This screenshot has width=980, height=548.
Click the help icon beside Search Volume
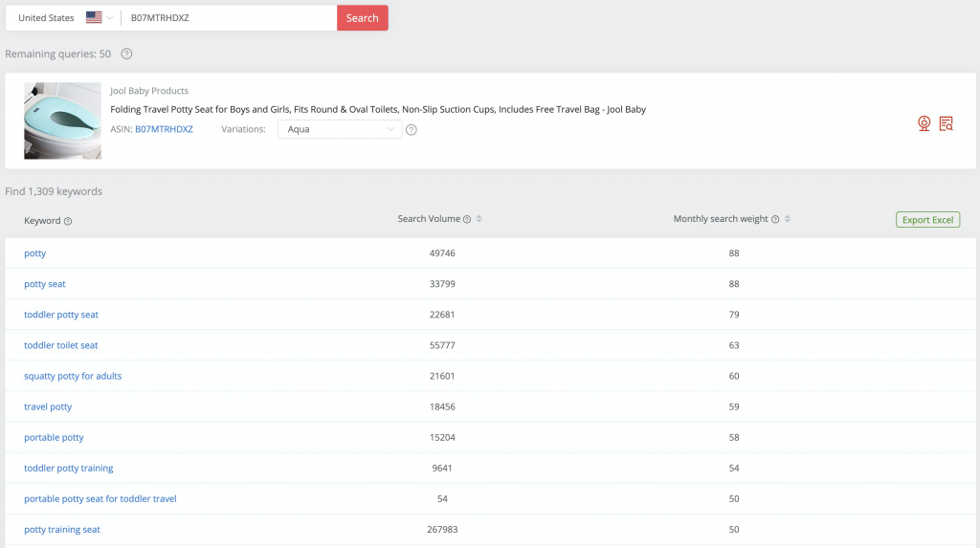pyautogui.click(x=467, y=219)
